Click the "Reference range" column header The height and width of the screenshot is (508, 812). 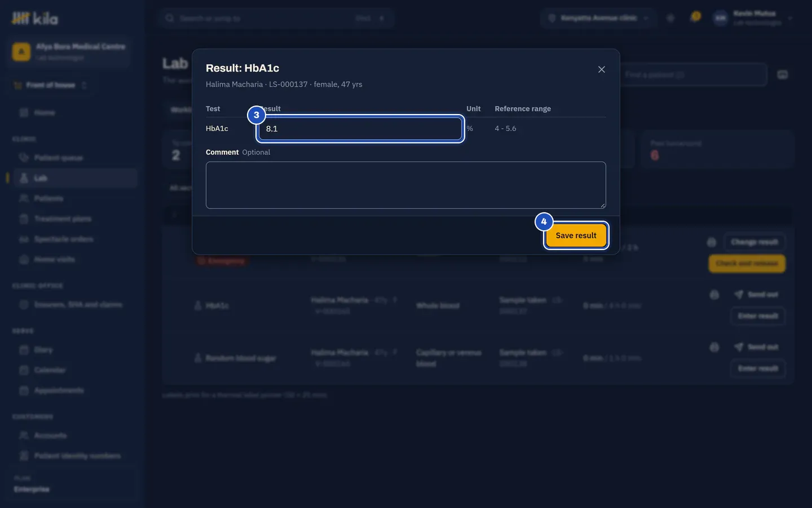[x=523, y=109]
